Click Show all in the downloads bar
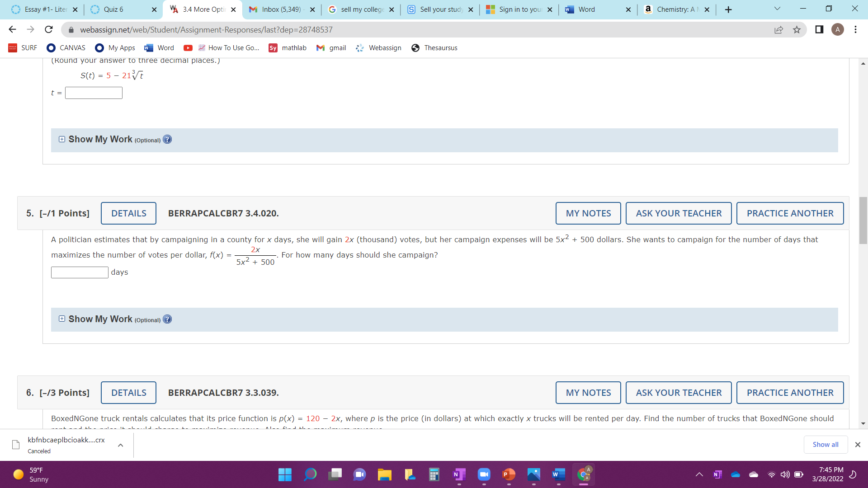This screenshot has width=868, height=488. (x=826, y=444)
